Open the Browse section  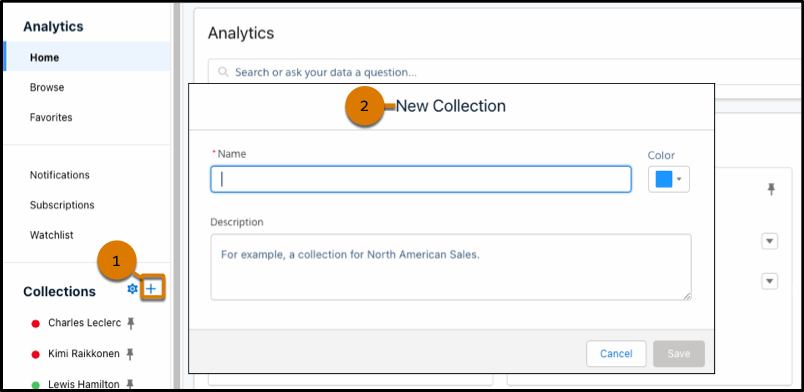[x=47, y=87]
